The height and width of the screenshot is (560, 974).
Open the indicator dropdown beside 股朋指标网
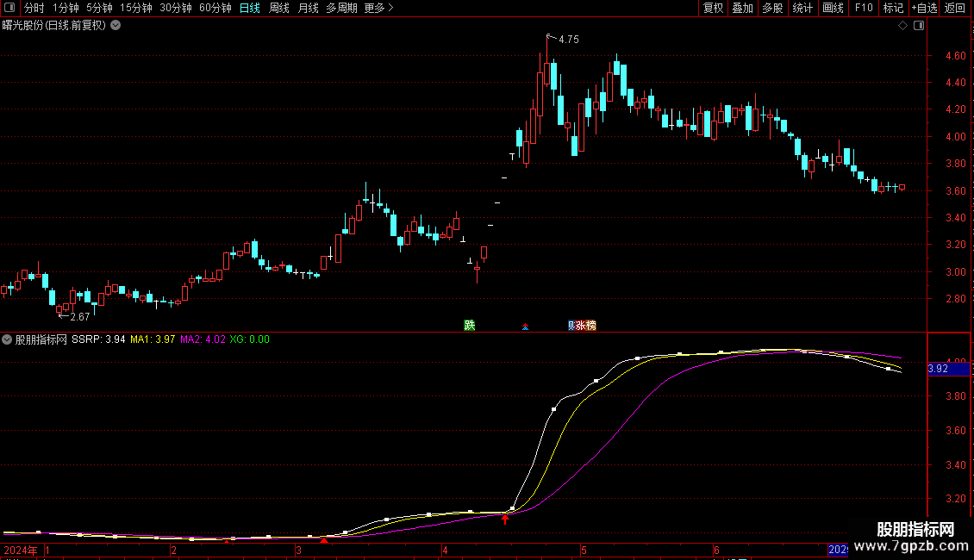pyautogui.click(x=7, y=339)
